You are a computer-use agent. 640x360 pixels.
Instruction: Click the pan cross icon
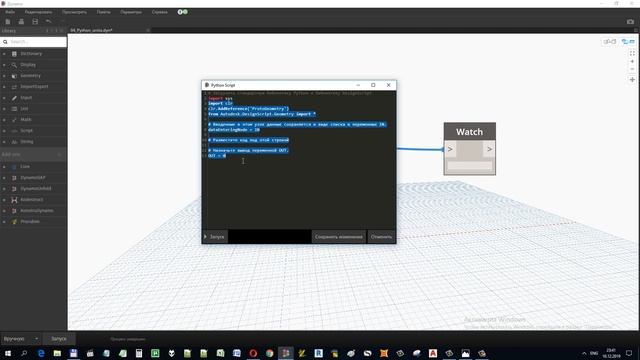632,80
